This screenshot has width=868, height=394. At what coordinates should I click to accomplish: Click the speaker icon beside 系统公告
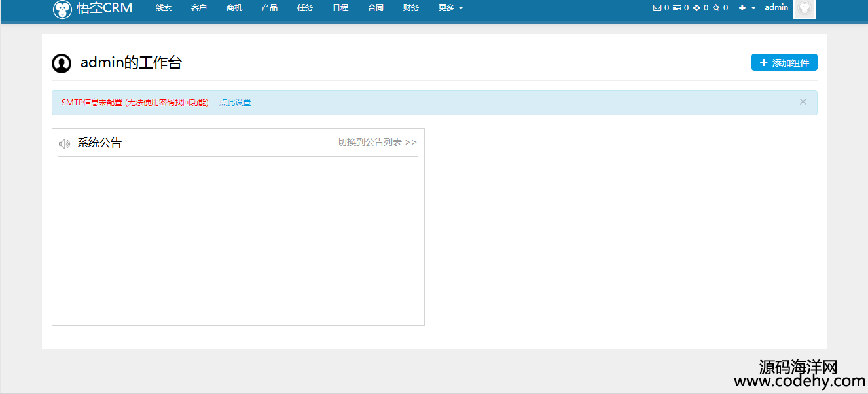[x=64, y=143]
